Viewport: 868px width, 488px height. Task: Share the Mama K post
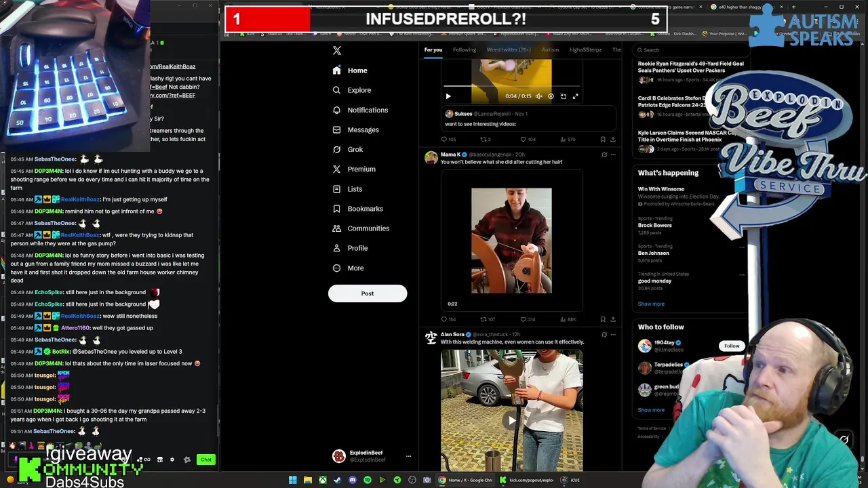(613, 319)
